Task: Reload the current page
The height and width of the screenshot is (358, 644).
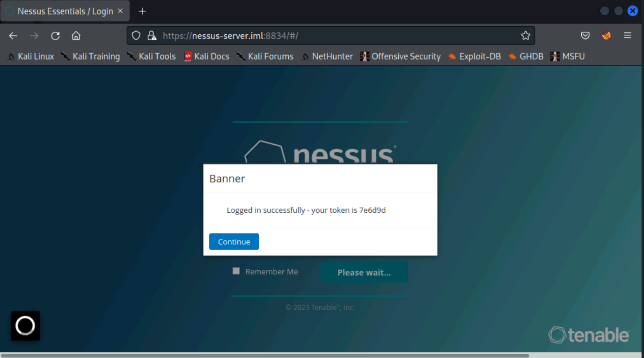Action: pyautogui.click(x=55, y=36)
